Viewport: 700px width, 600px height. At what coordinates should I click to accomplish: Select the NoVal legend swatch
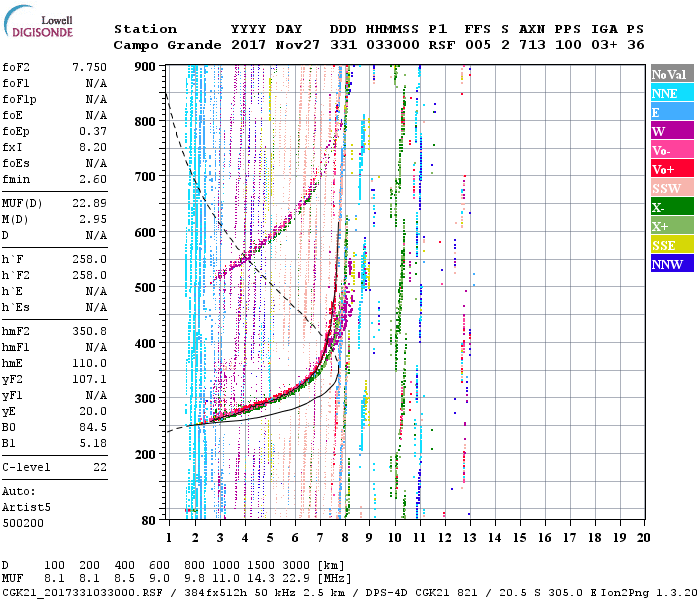click(x=670, y=75)
